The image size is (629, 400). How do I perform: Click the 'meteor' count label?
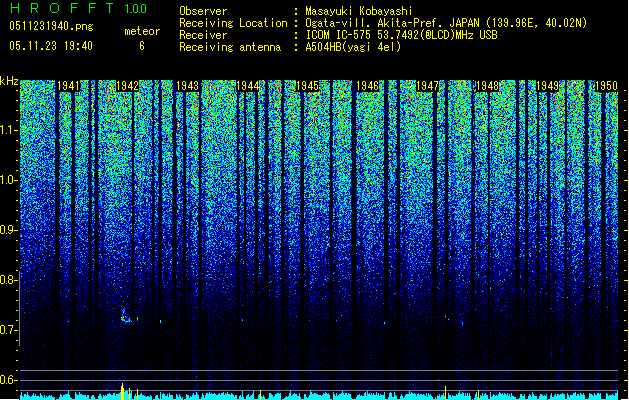click(142, 31)
